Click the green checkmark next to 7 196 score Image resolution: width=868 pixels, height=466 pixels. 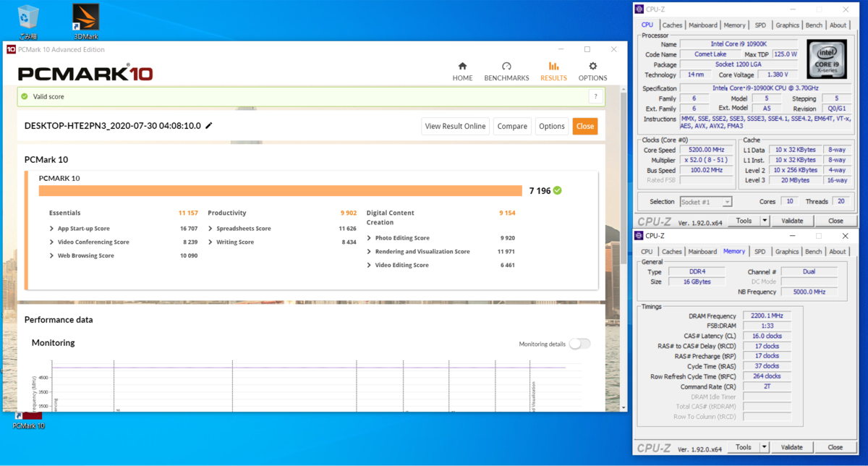(558, 190)
